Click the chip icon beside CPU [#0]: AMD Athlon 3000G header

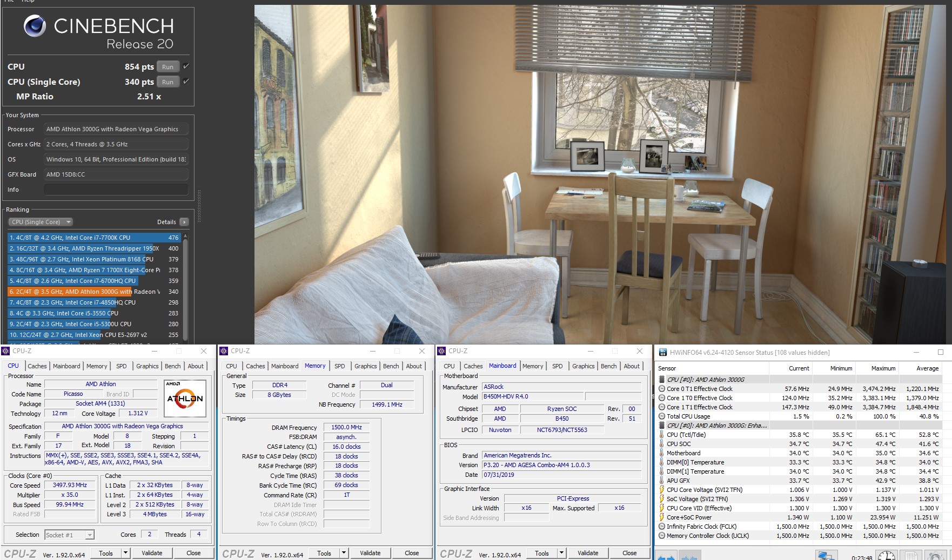[x=662, y=380]
